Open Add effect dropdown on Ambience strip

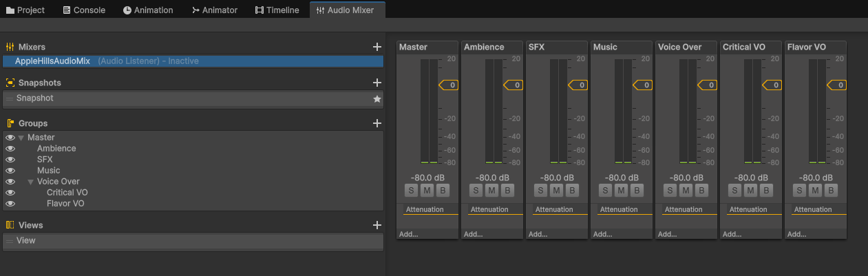click(474, 234)
